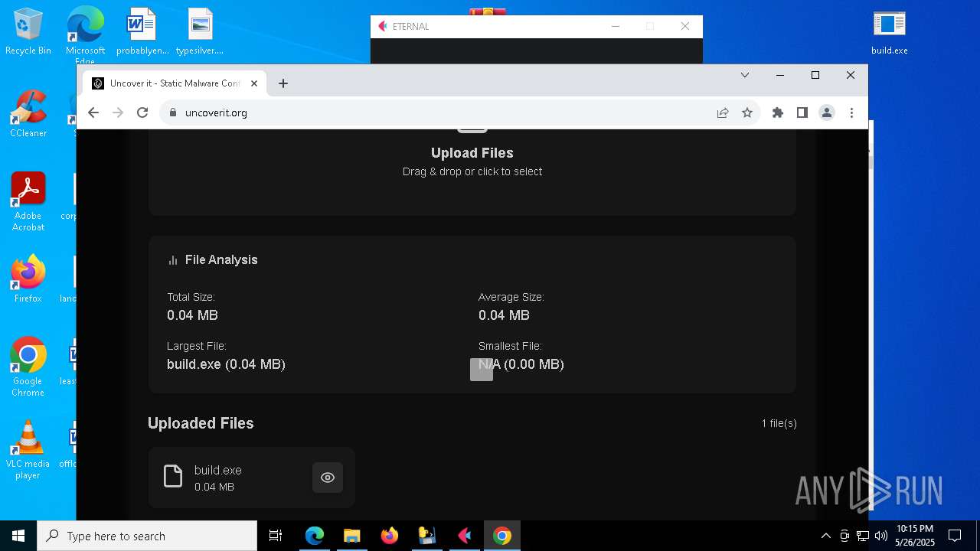Launch CCleaner from desktop
Viewport: 980px width, 551px height.
tap(28, 115)
